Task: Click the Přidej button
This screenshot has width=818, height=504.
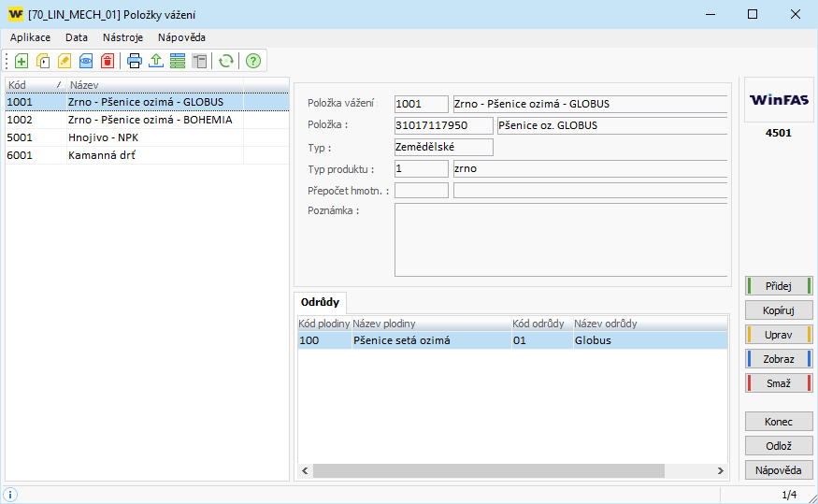Action: click(x=779, y=286)
